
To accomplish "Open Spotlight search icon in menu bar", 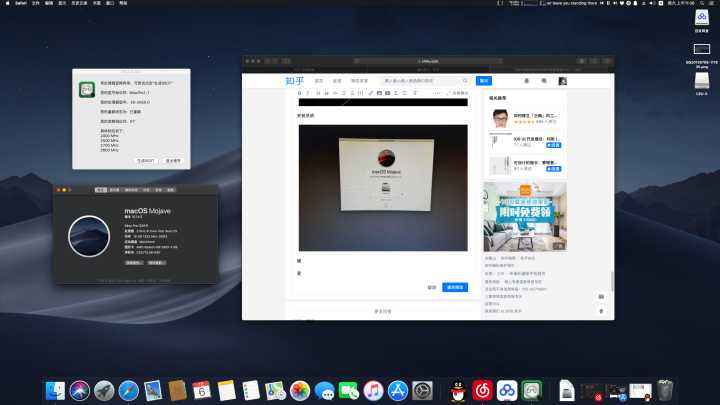I will [x=702, y=3].
